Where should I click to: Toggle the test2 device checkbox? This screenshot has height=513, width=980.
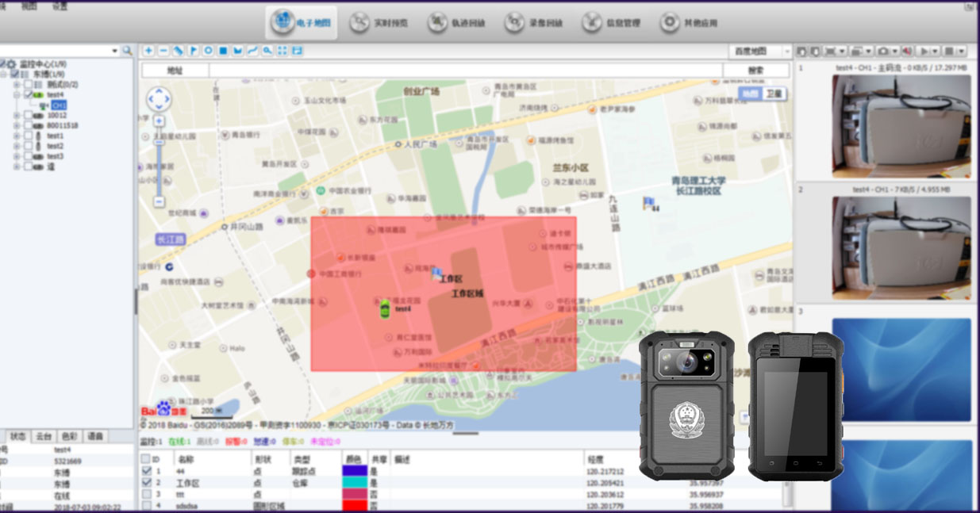[29, 146]
